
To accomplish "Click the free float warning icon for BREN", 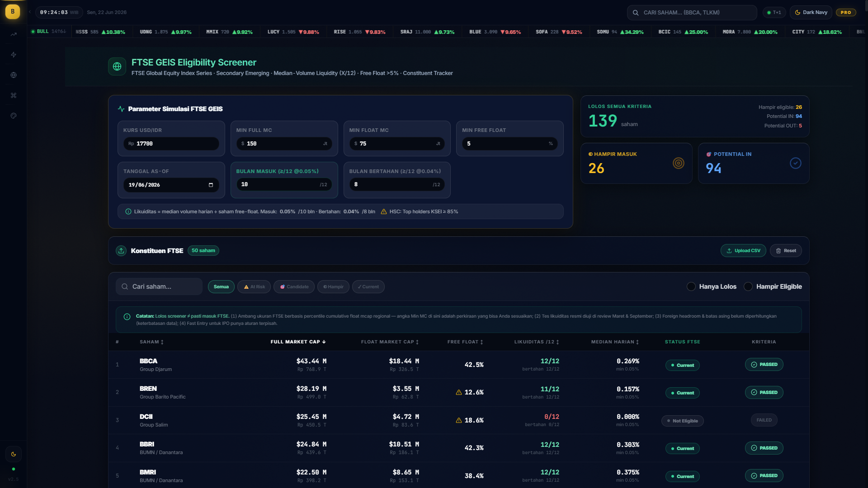I will pos(459,392).
